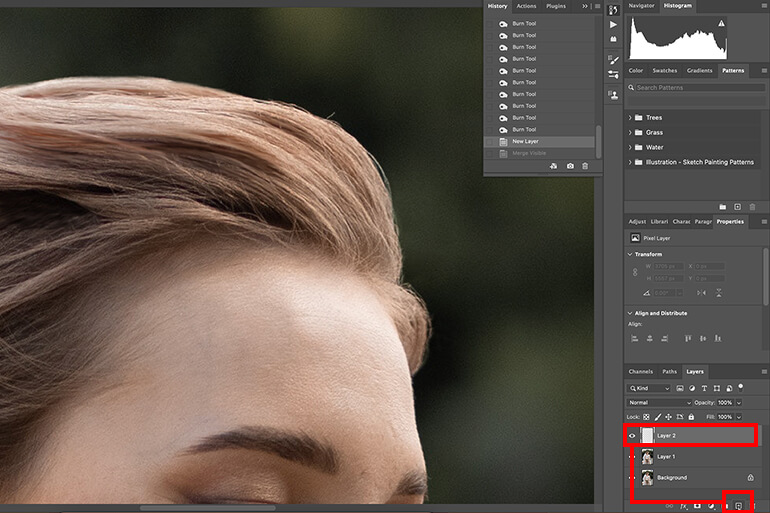Filter layers by type layers icon
This screenshot has width=770, height=513.
tap(704, 388)
